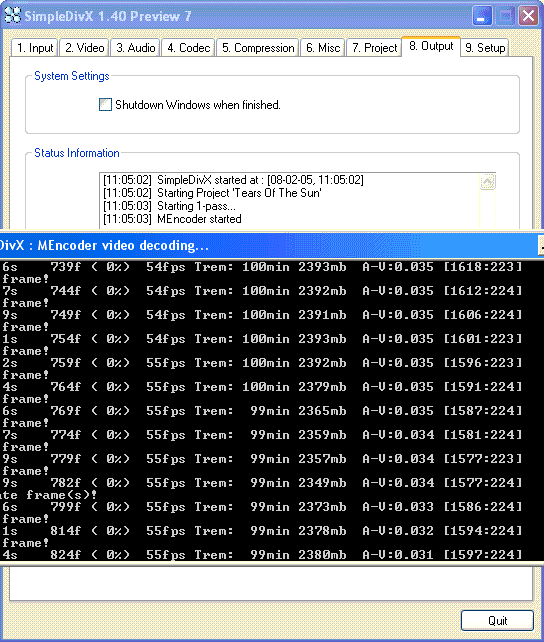Click the [1586:224] value in console
This screenshot has height=642, width=544.
click(x=483, y=507)
